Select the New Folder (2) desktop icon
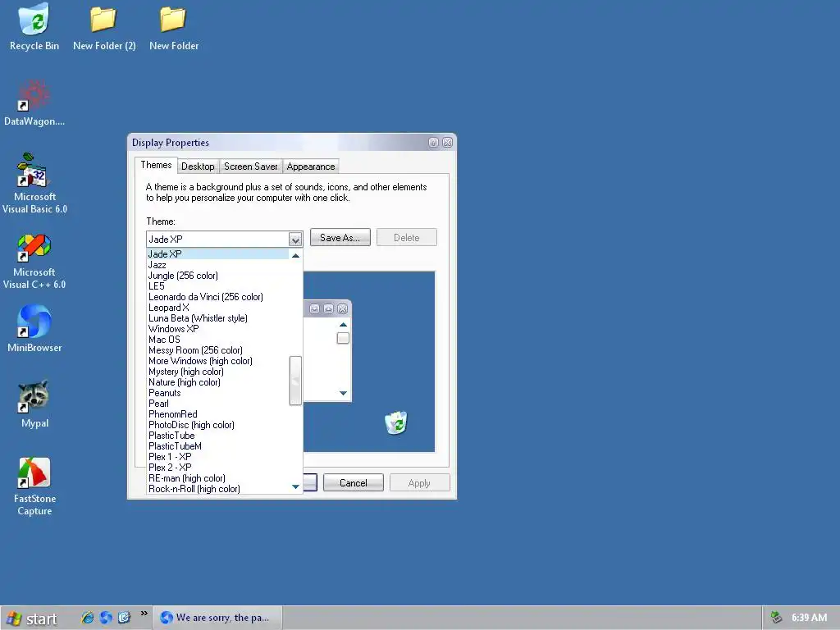The image size is (840, 630). click(104, 27)
